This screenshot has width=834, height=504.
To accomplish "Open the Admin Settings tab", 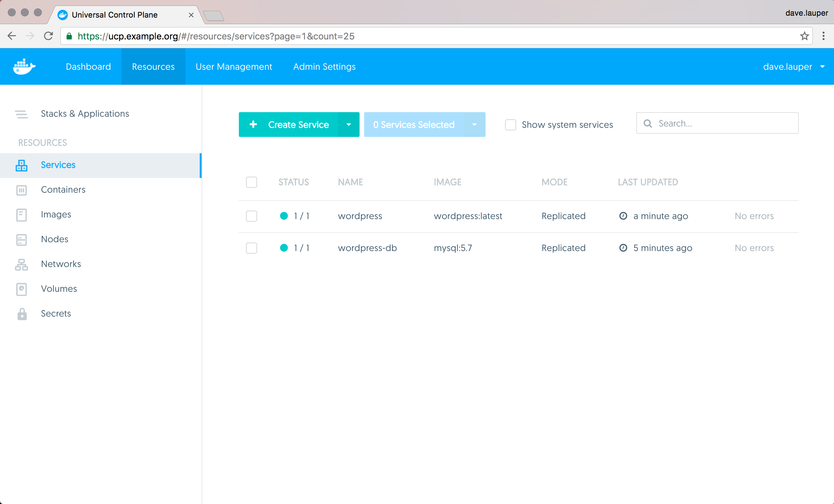I will tap(324, 67).
